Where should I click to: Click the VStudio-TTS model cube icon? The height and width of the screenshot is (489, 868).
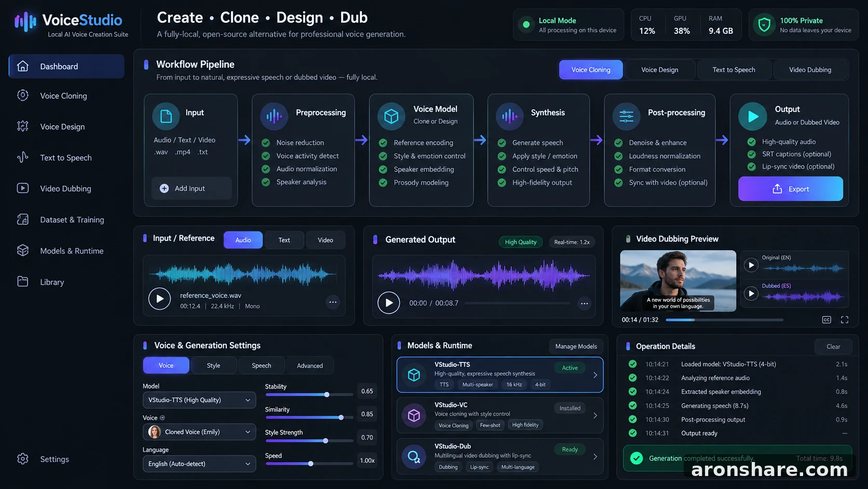click(414, 375)
